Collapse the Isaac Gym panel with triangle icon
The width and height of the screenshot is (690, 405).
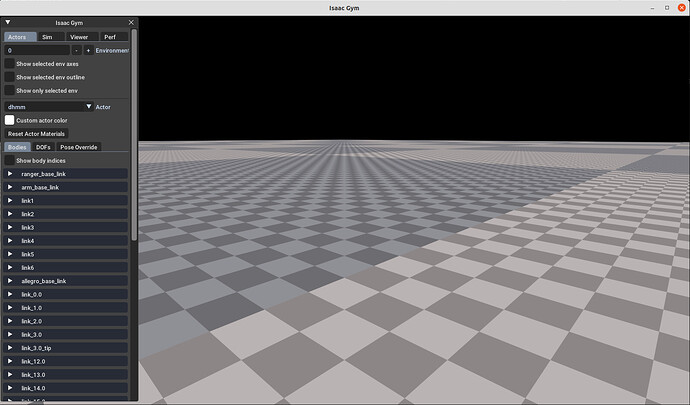click(7, 22)
